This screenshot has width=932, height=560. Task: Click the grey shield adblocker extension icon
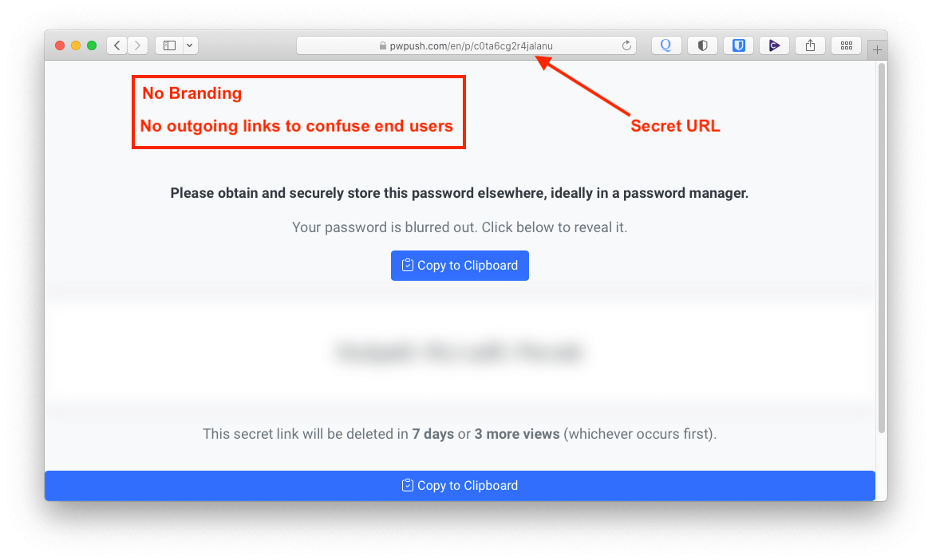(x=702, y=45)
